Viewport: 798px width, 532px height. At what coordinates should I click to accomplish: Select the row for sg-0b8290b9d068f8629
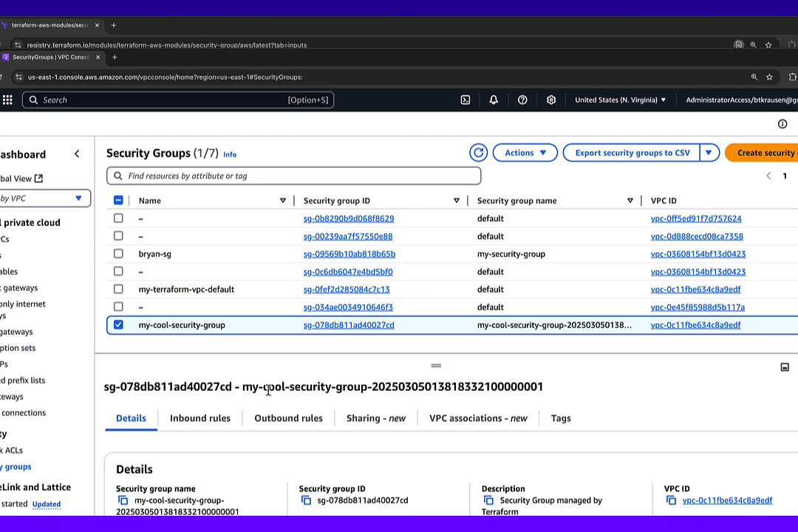118,218
